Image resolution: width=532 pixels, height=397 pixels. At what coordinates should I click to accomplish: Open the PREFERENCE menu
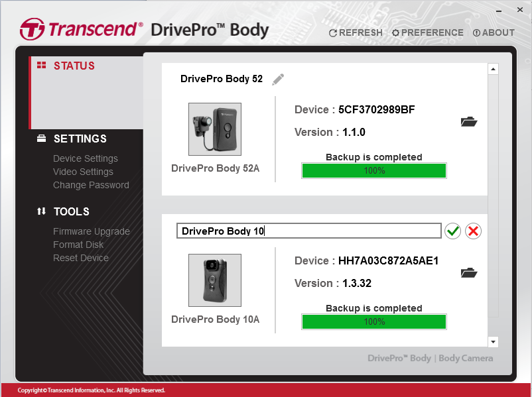[427, 32]
